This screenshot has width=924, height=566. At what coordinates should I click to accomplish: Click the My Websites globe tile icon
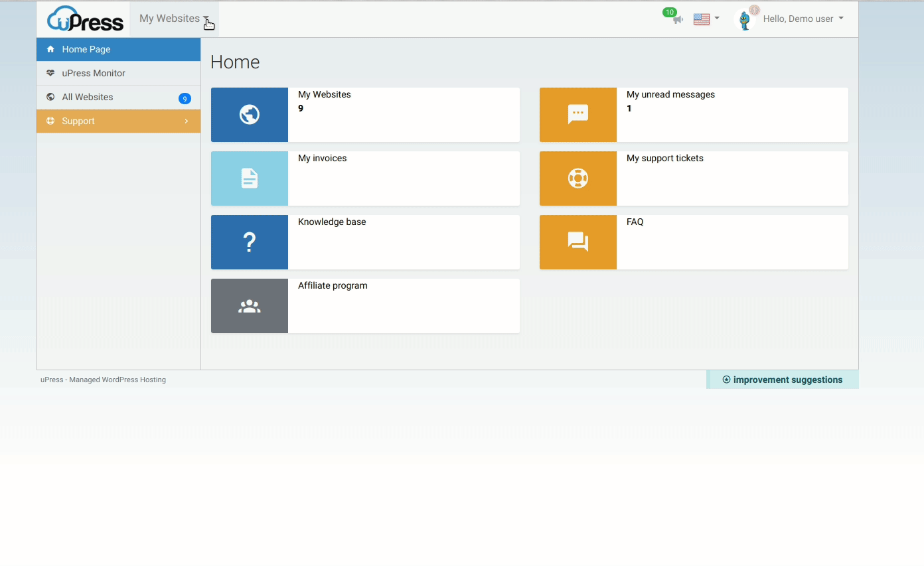(x=250, y=115)
